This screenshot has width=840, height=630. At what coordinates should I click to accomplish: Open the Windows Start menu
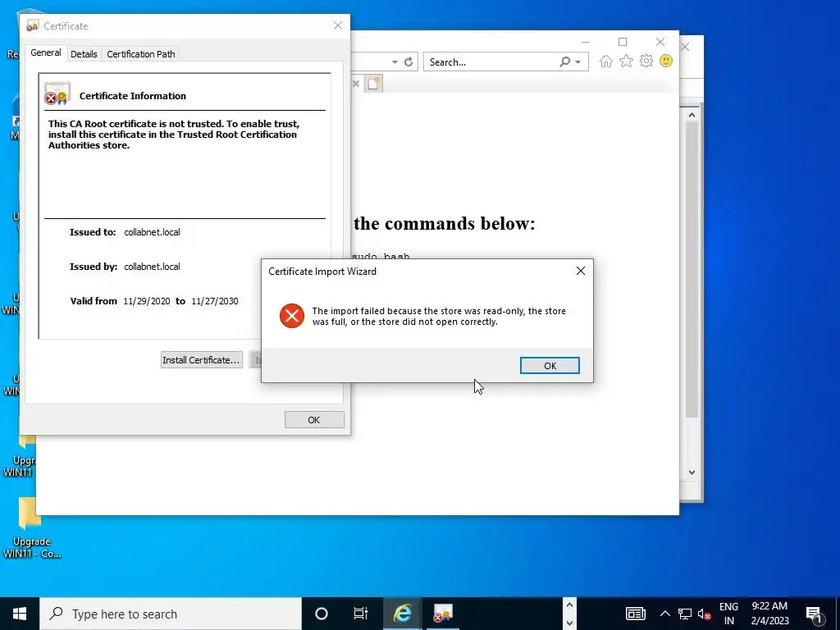pos(20,614)
